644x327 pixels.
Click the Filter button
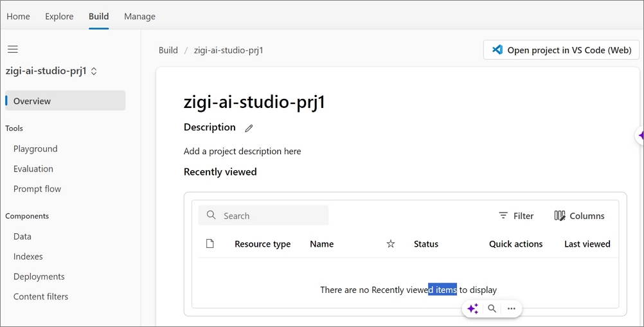tap(516, 216)
